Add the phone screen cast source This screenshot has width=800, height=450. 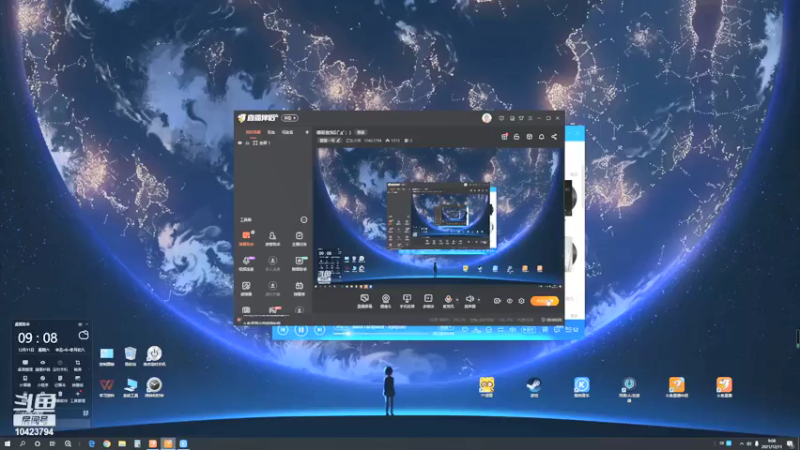(x=407, y=301)
